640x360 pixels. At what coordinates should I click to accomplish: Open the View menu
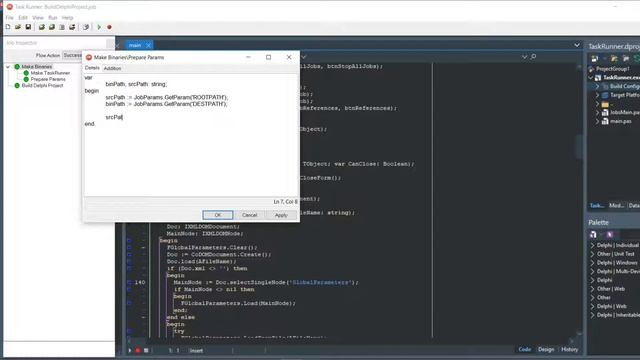click(38, 18)
